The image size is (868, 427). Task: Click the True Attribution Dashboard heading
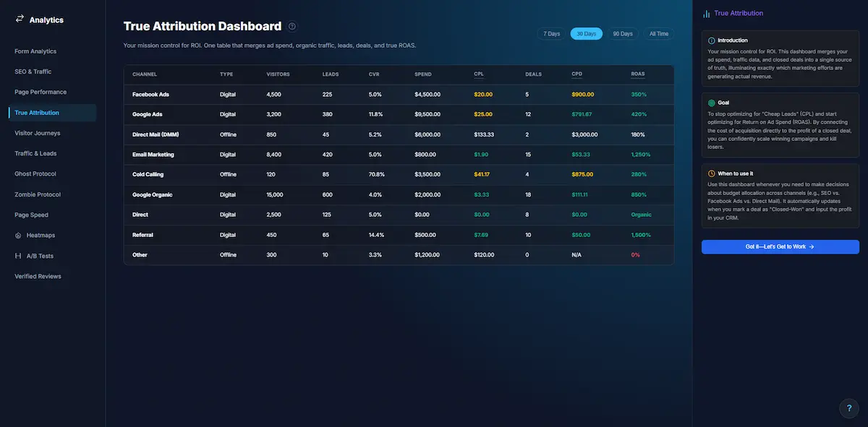pyautogui.click(x=203, y=26)
